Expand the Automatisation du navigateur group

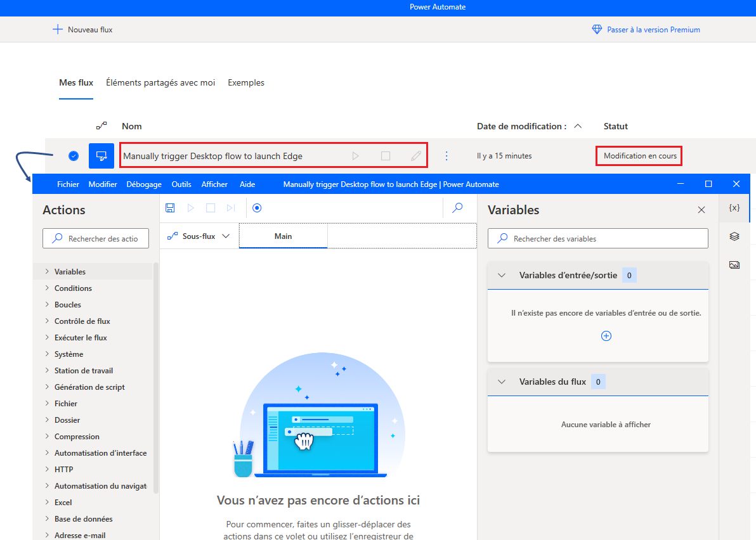47,485
